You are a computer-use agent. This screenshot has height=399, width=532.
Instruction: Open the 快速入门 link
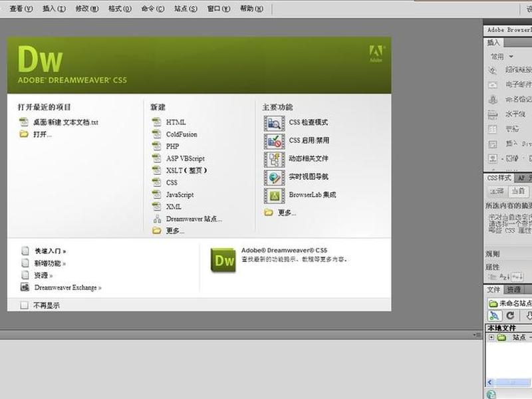[51, 251]
